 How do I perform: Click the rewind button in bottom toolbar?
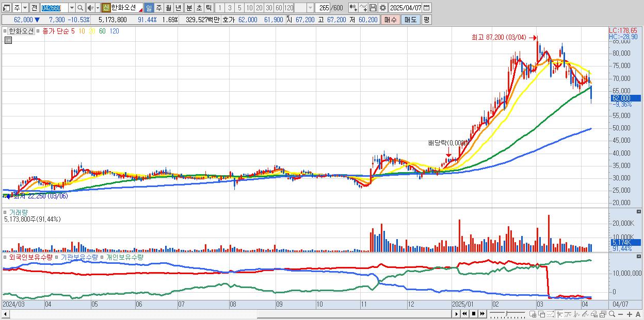(x=464, y=314)
